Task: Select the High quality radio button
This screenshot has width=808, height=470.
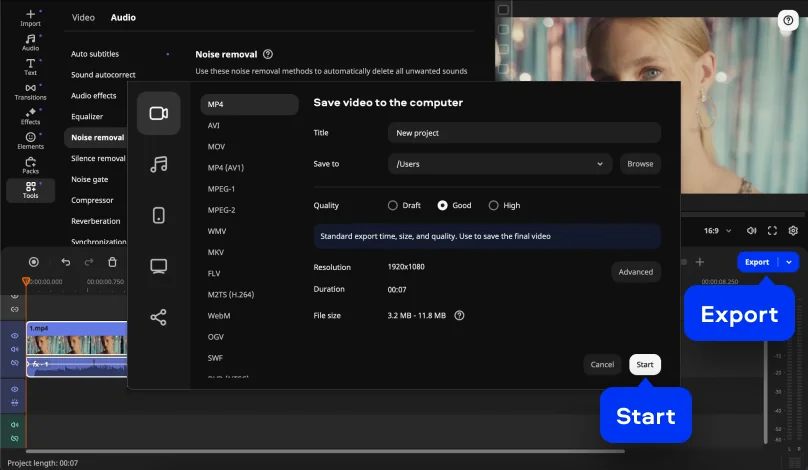Action: (493, 205)
